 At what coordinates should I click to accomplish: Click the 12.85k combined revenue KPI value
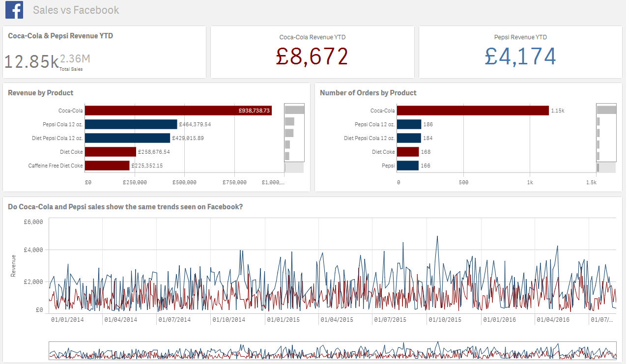[31, 61]
